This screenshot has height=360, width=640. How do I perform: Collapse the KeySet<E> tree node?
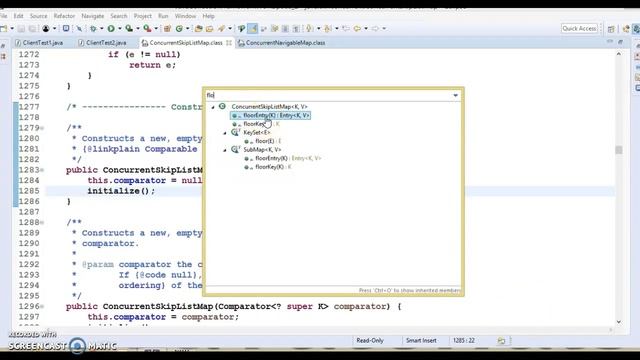[x=224, y=133]
